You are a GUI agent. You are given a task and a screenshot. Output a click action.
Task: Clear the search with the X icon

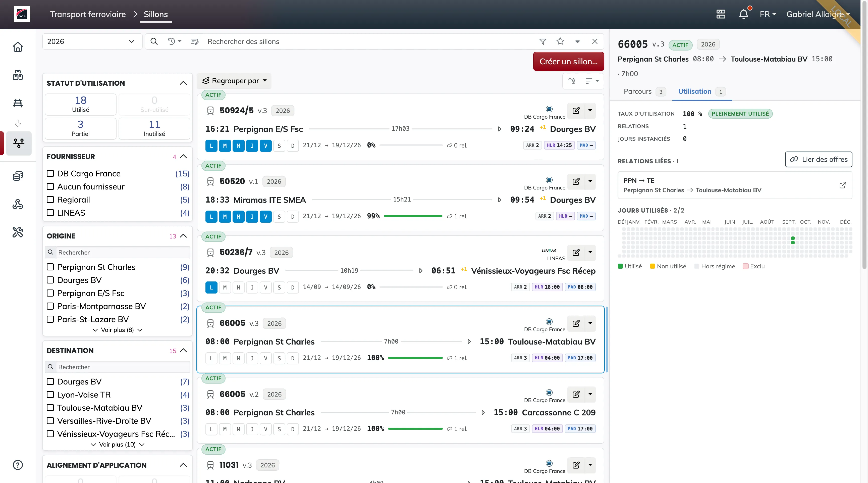[x=595, y=41]
